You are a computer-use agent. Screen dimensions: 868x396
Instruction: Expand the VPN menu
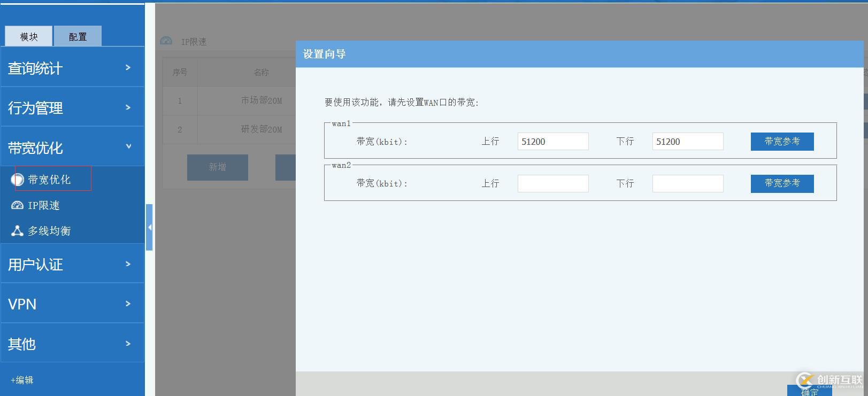click(x=73, y=304)
